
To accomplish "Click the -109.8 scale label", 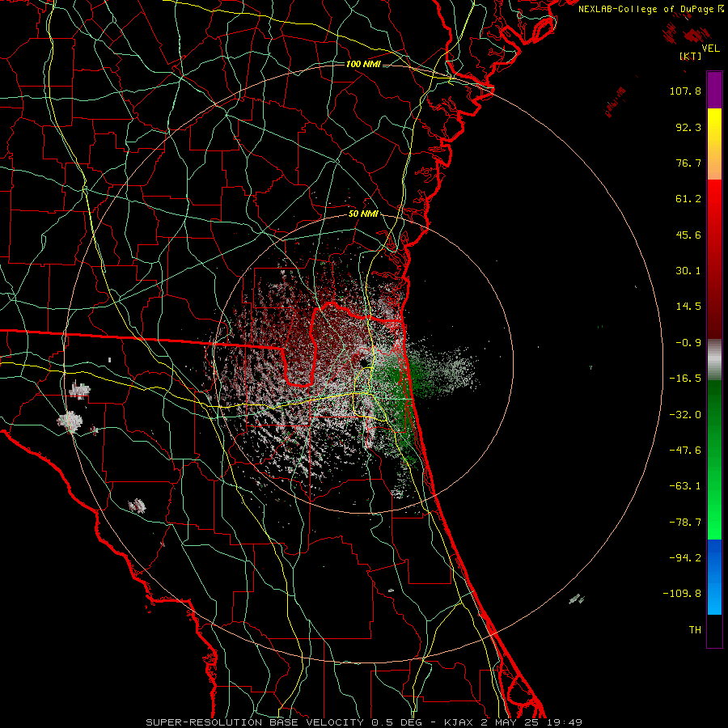I will coord(682,594).
